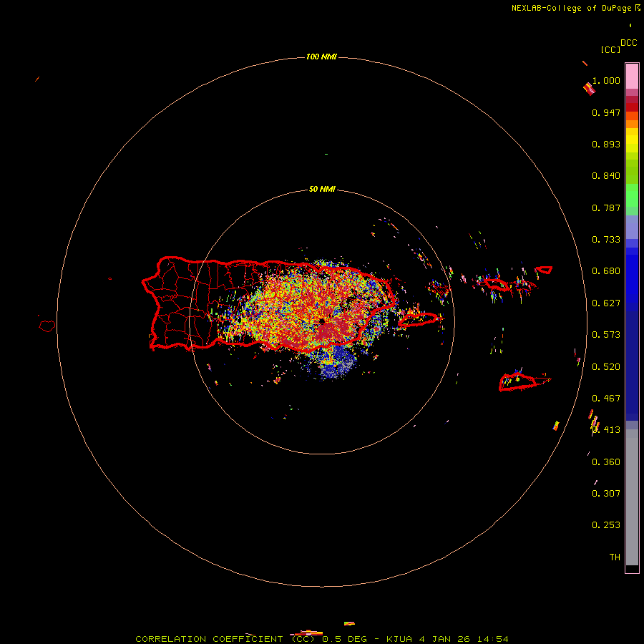This screenshot has height=644, width=644.
Task: Click the 0.467 scale value
Action: [606, 399]
